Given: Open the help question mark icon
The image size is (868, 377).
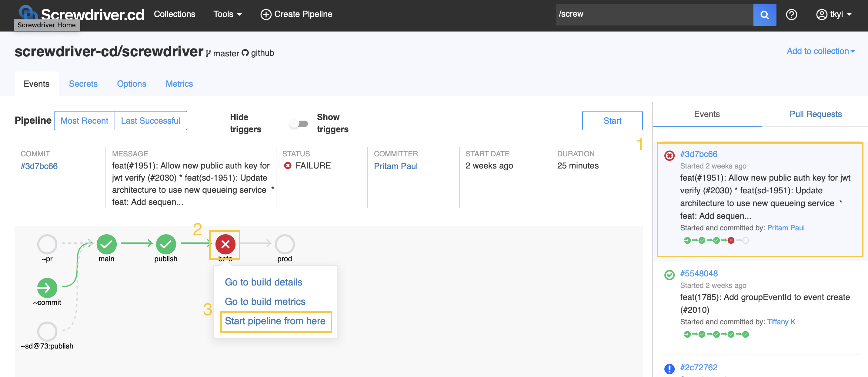Looking at the screenshot, I should [x=791, y=14].
